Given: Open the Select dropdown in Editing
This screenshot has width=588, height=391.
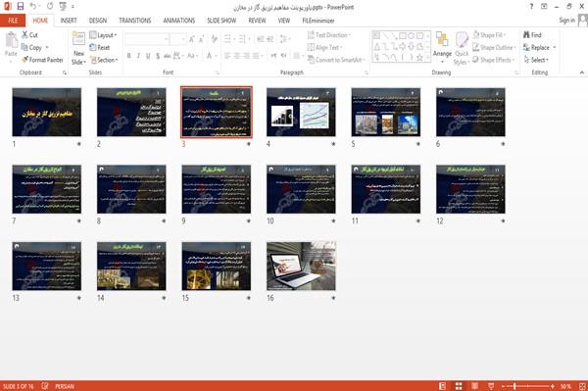Looking at the screenshot, I should 536,60.
